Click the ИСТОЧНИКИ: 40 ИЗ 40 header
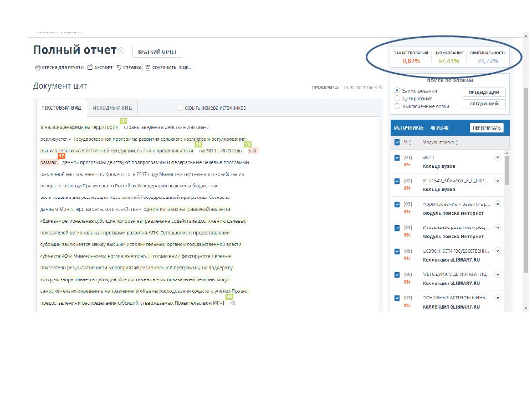The width and height of the screenshot is (532, 399). (x=421, y=128)
